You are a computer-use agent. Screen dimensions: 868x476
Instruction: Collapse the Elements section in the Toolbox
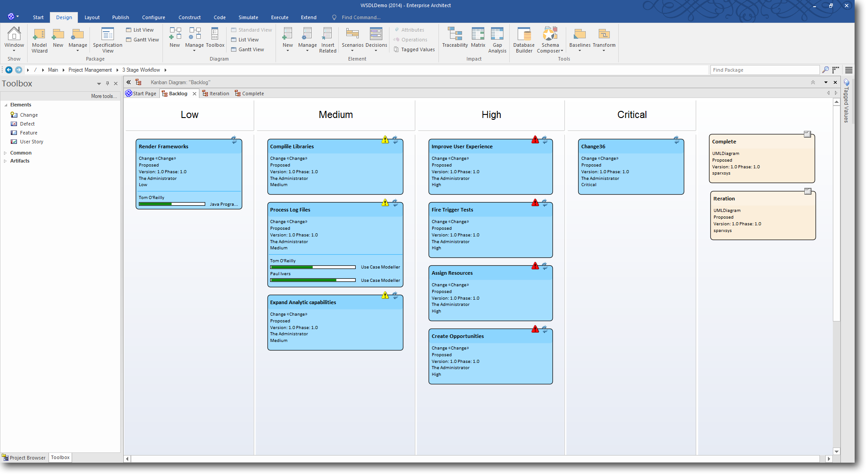(6, 105)
